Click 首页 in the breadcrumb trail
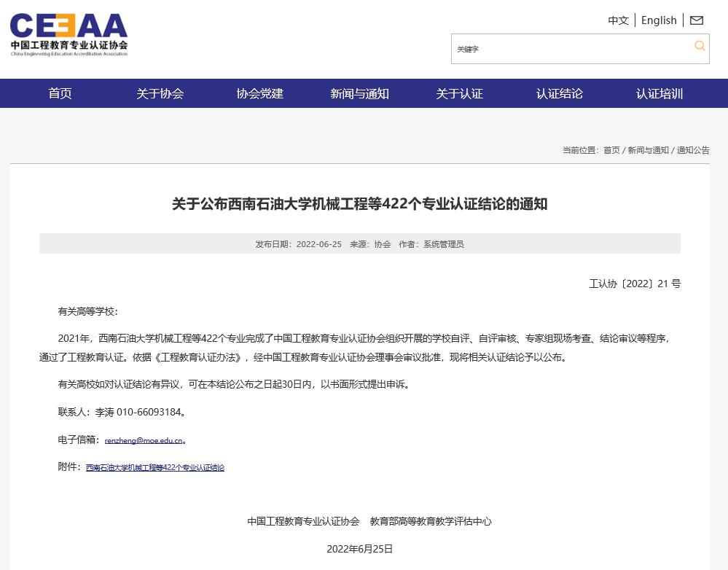This screenshot has height=570, width=728. (x=611, y=150)
